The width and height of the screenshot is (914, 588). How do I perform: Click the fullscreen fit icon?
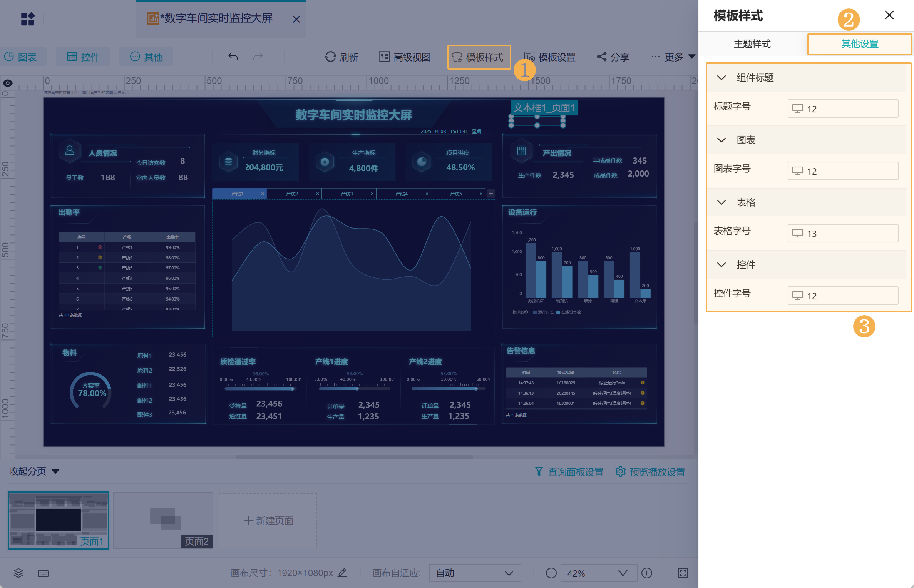coord(683,573)
